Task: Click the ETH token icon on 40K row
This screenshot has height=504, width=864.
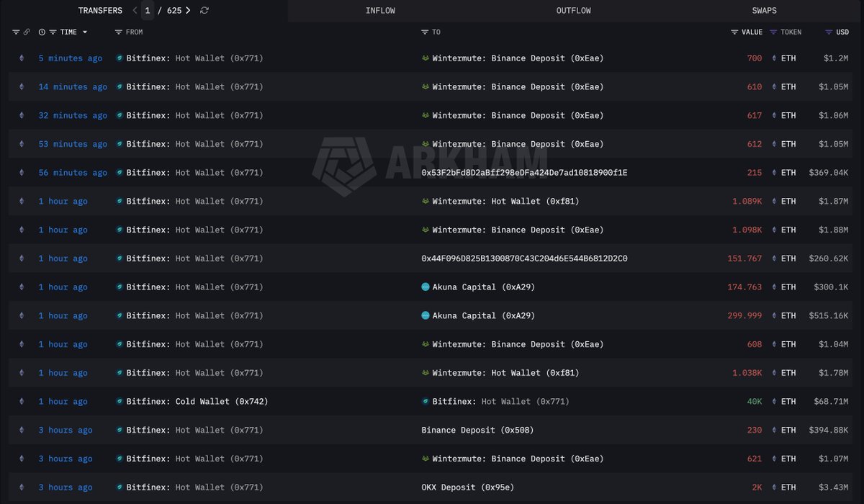Action: tap(775, 402)
